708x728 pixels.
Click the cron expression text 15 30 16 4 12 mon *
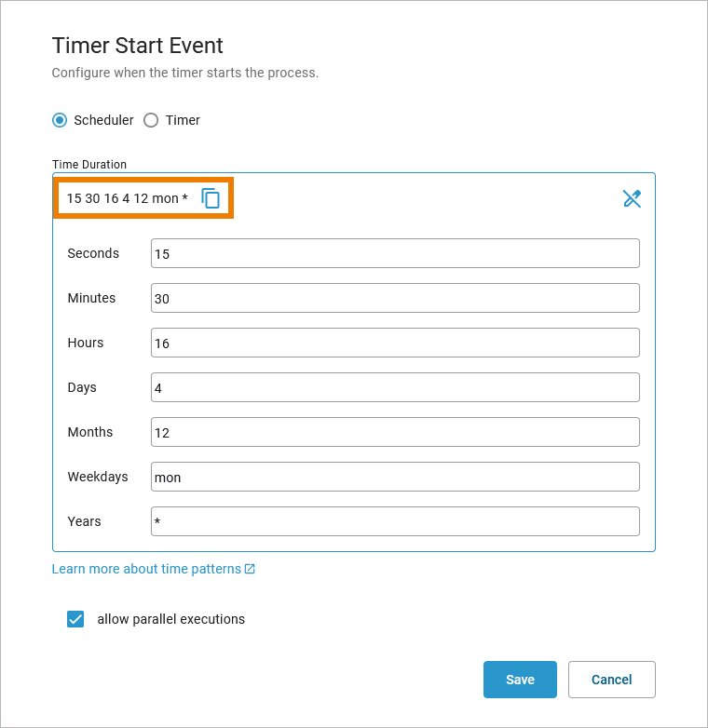click(x=127, y=198)
